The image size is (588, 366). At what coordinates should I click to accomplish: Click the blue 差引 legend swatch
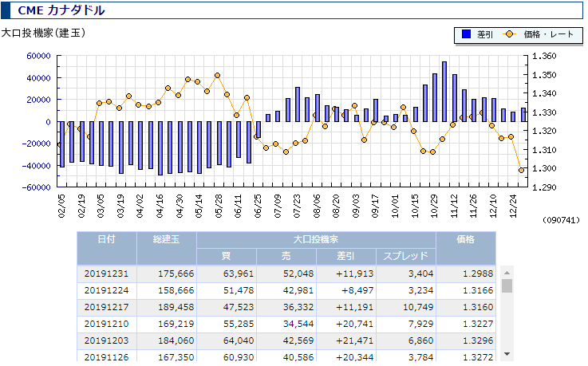(x=466, y=34)
